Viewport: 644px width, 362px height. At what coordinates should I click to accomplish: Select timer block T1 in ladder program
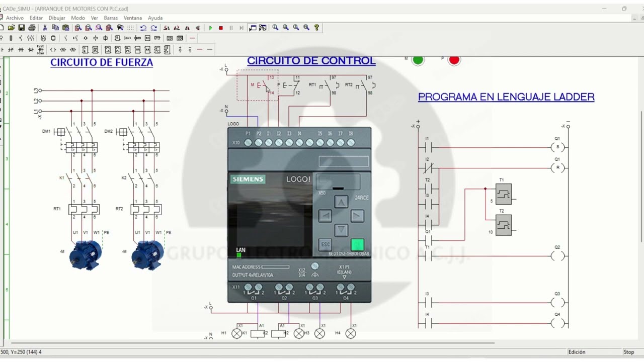point(504,194)
